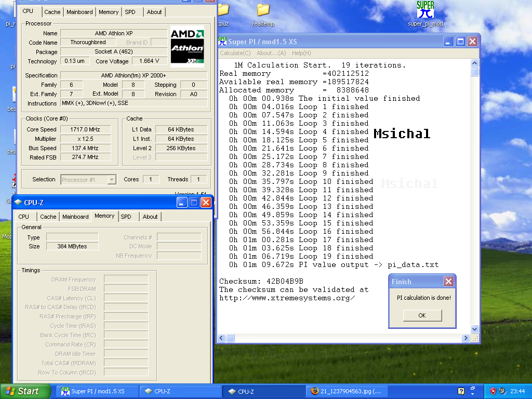Click the Super PI vertical scrollbar down arrow

click(474, 329)
